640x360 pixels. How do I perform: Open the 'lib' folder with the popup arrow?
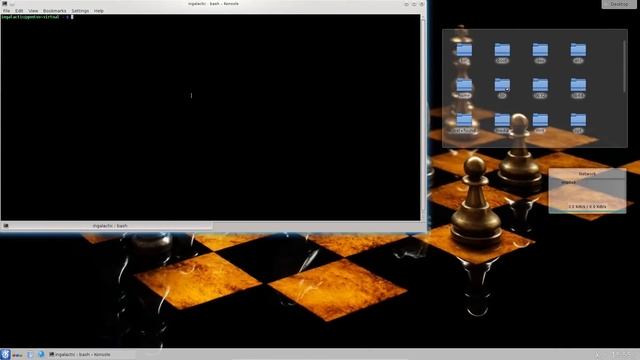coord(502,88)
